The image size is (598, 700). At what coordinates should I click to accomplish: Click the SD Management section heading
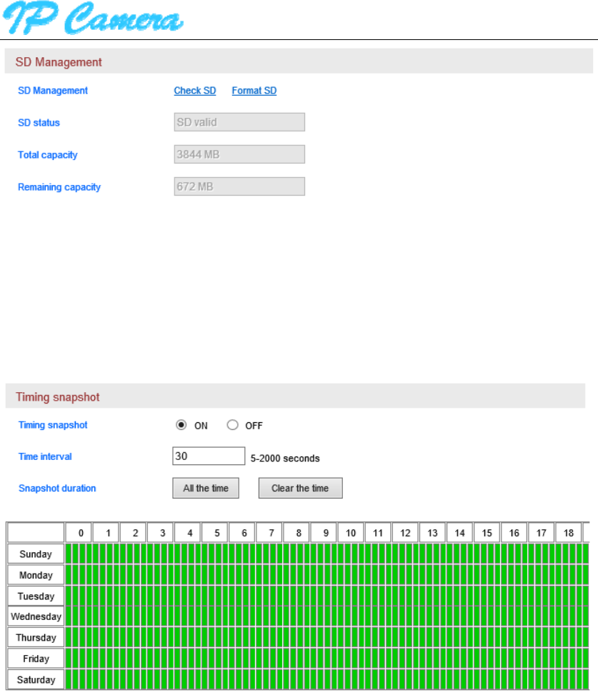pyautogui.click(x=59, y=61)
